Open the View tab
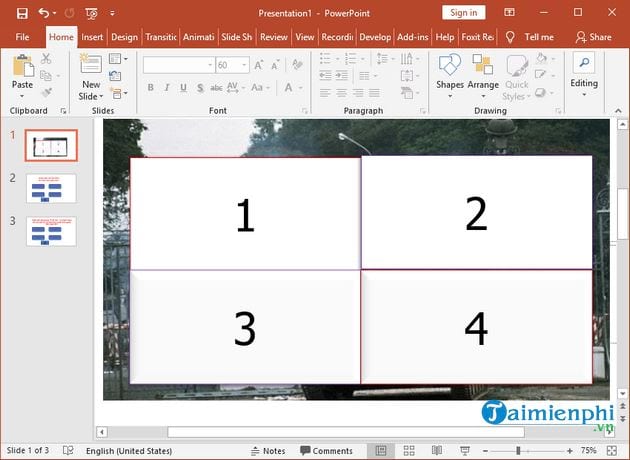The image size is (630, 460). [x=305, y=37]
